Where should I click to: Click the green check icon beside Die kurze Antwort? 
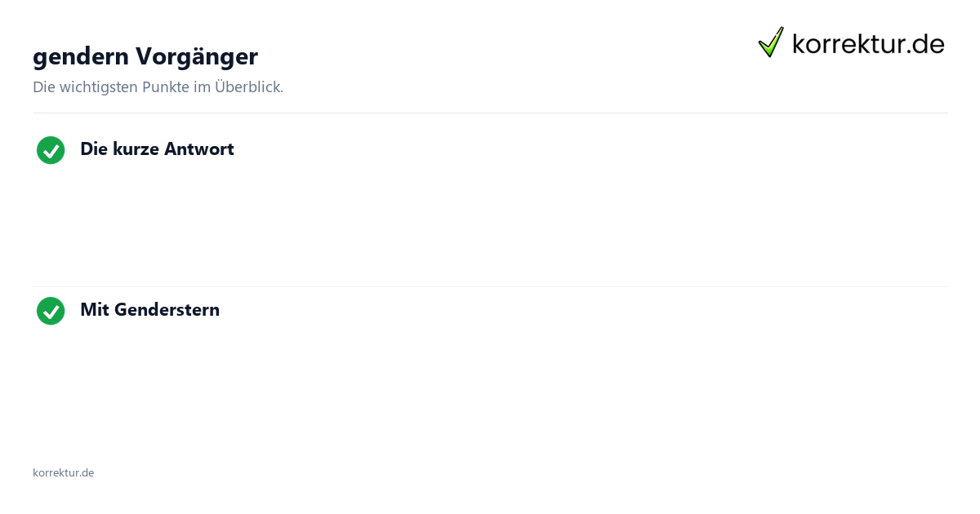pyautogui.click(x=51, y=150)
